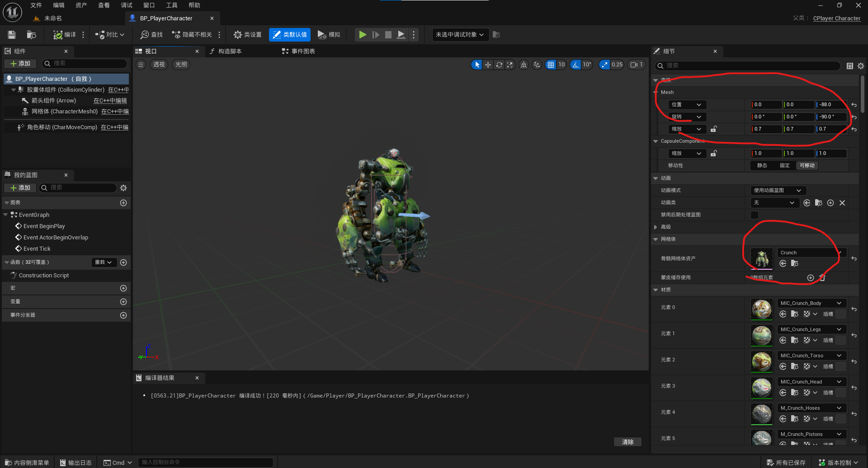Activate the rotate gizmo tool
The height and width of the screenshot is (468, 868).
(499, 65)
